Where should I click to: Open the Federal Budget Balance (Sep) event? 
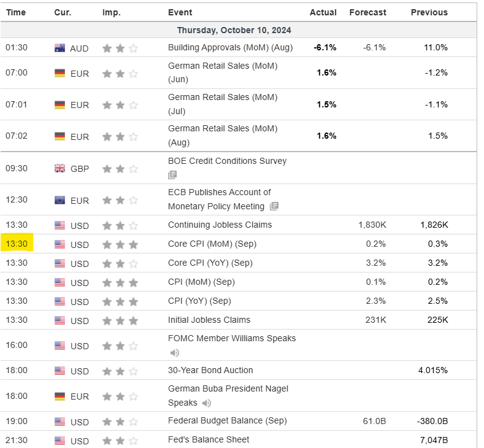(227, 421)
